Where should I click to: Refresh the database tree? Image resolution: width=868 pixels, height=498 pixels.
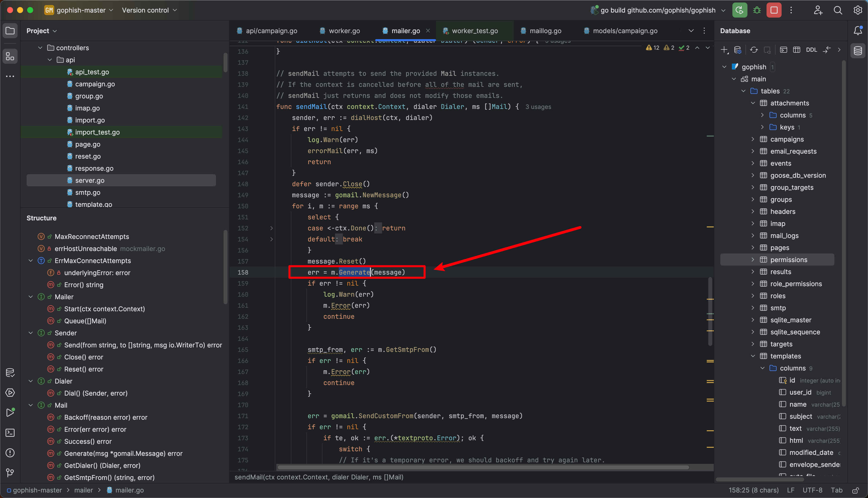(754, 50)
